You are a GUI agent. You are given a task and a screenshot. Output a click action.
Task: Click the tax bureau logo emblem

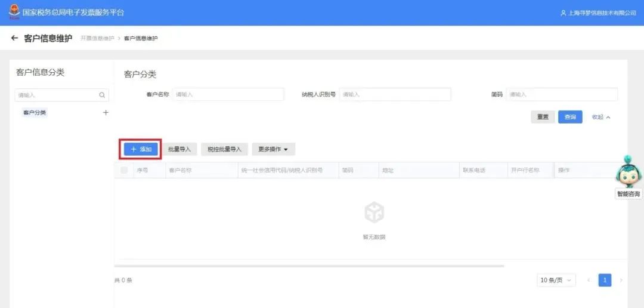pos(13,12)
